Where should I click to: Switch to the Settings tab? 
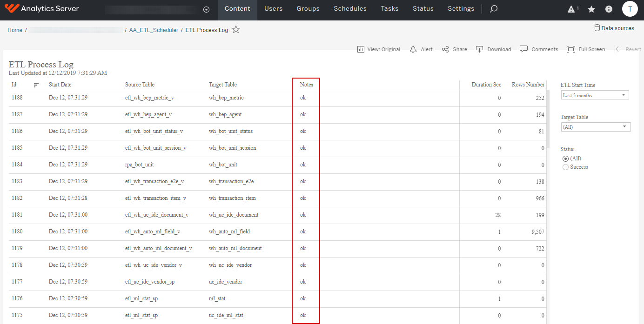461,9
